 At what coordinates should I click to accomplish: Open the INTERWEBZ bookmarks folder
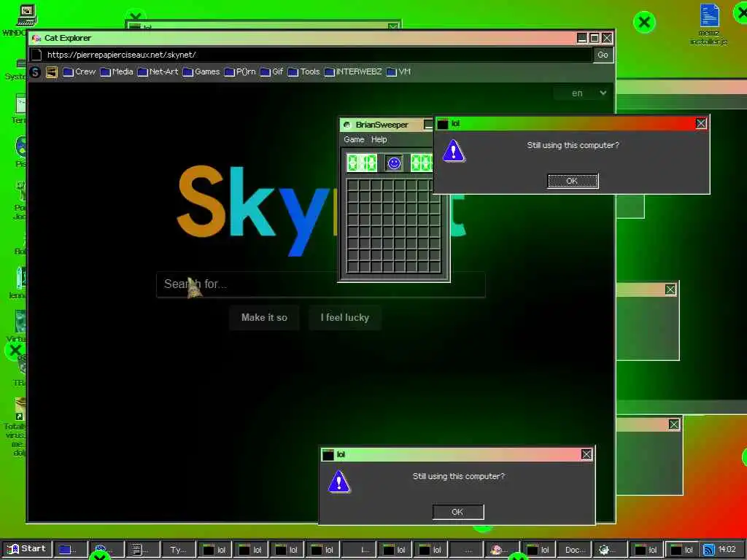pyautogui.click(x=353, y=72)
